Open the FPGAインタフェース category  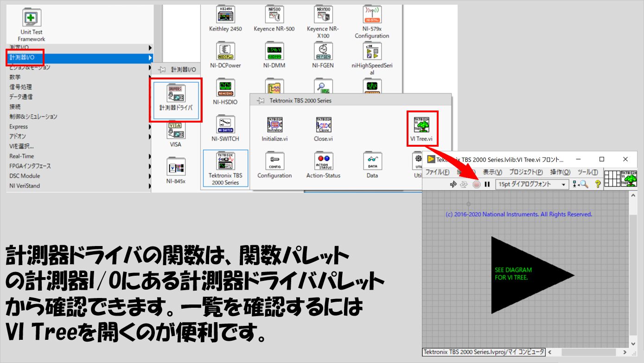(x=80, y=166)
